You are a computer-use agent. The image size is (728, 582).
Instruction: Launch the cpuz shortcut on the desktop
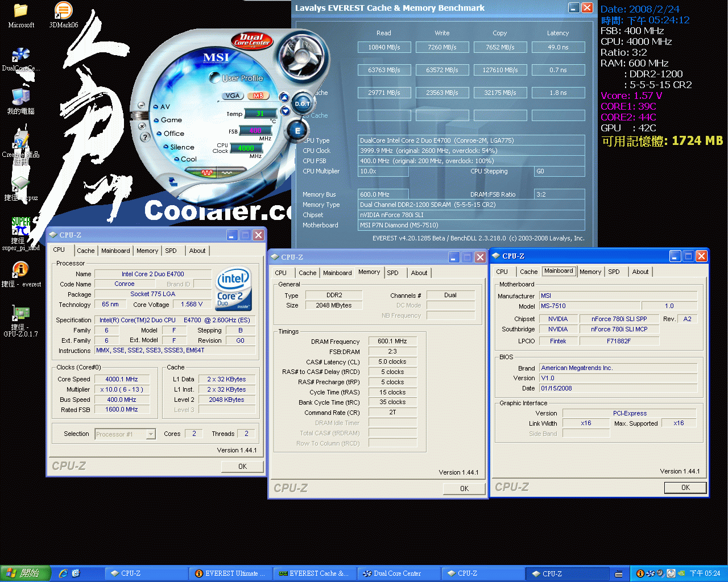click(x=21, y=189)
